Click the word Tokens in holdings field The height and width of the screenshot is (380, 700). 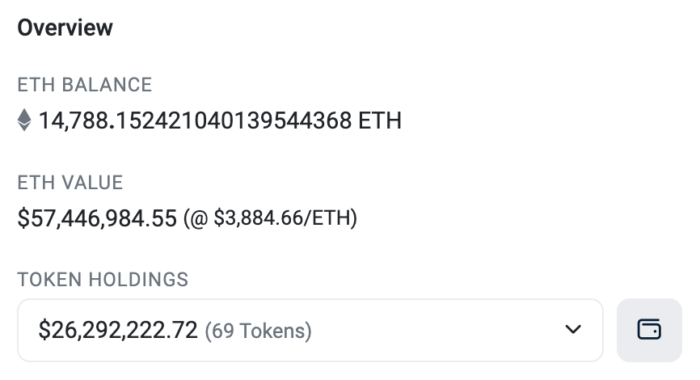(272, 331)
